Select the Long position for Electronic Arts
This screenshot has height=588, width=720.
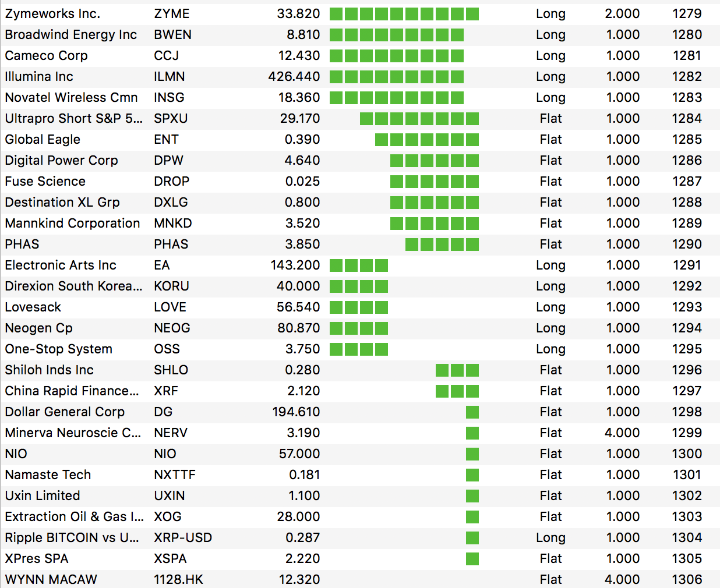click(x=550, y=265)
